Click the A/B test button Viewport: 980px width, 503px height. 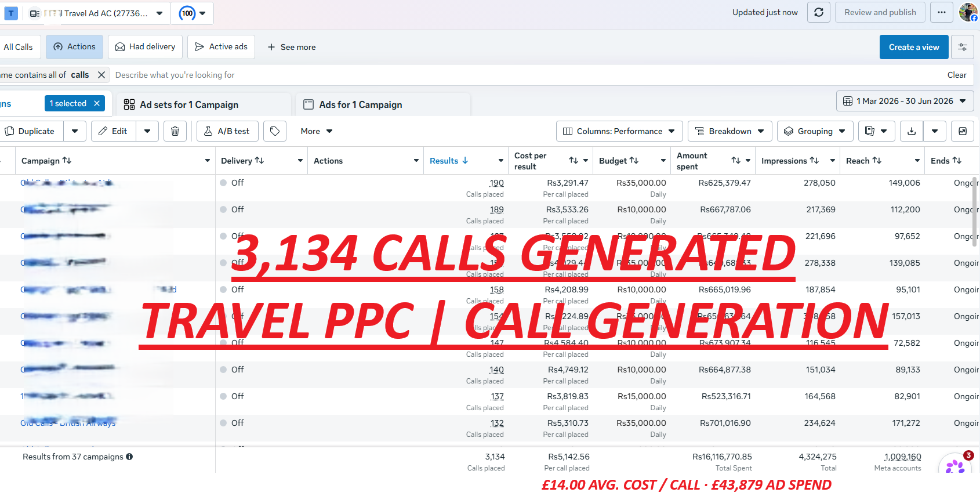click(x=227, y=131)
